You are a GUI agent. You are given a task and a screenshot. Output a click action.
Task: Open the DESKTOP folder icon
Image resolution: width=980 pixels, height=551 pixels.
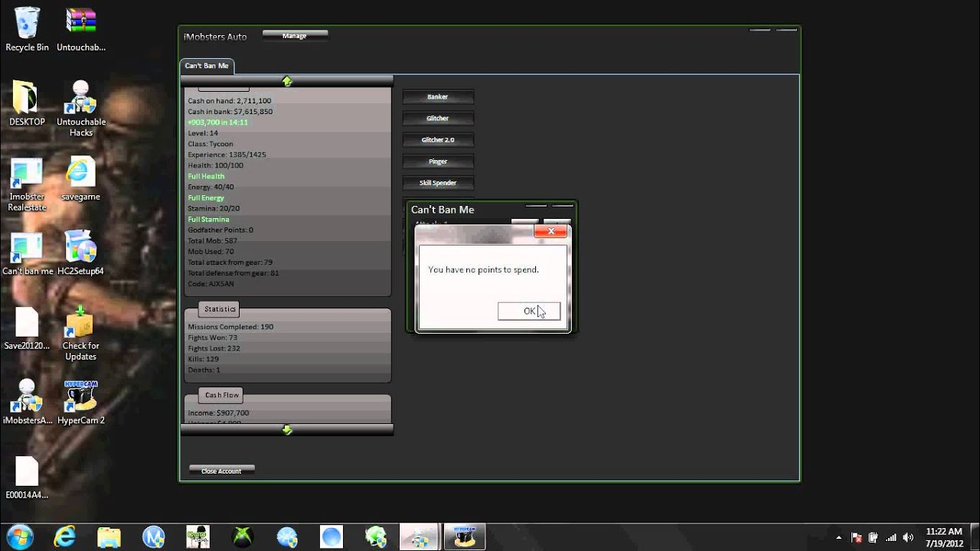click(x=27, y=104)
